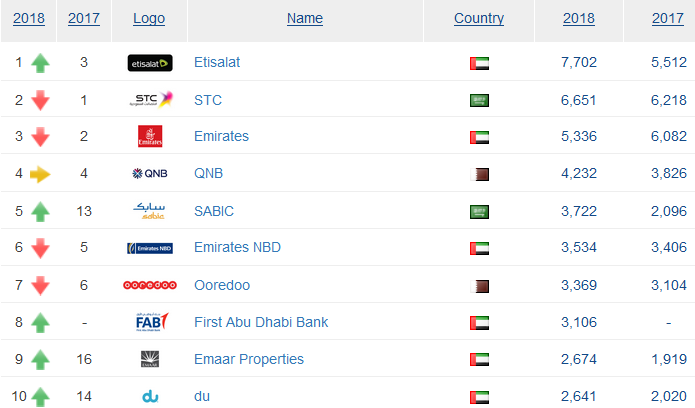
Task: Click the Ooredoo red logo
Action: click(150, 285)
